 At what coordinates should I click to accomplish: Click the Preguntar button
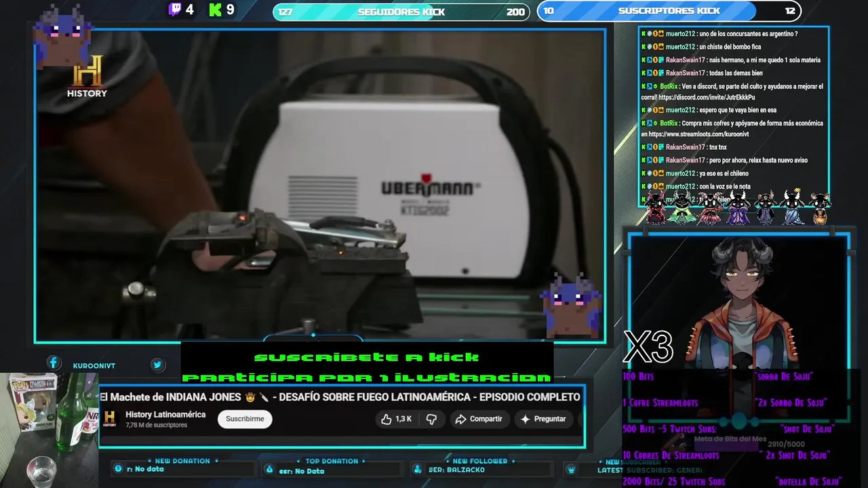click(542, 419)
